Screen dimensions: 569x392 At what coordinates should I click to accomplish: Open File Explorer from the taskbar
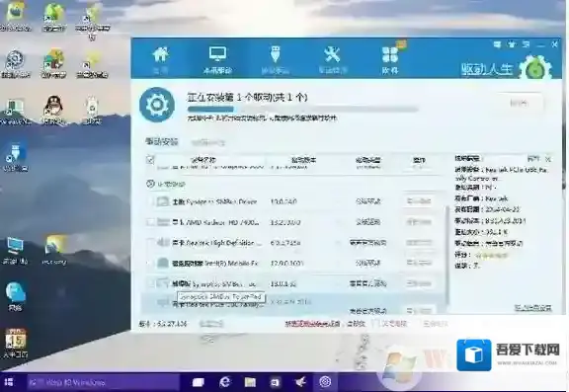(x=250, y=382)
